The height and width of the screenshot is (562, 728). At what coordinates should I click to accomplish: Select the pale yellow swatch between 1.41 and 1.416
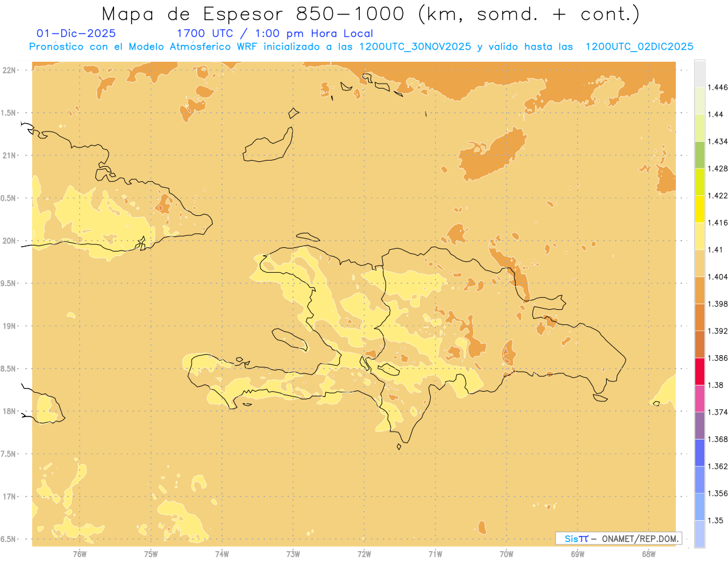(699, 236)
